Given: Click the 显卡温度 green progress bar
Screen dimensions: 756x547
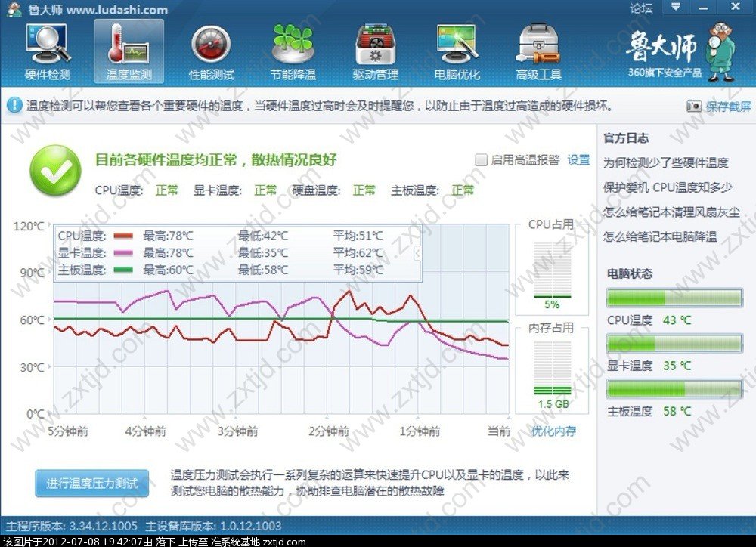Looking at the screenshot, I should coord(674,344).
